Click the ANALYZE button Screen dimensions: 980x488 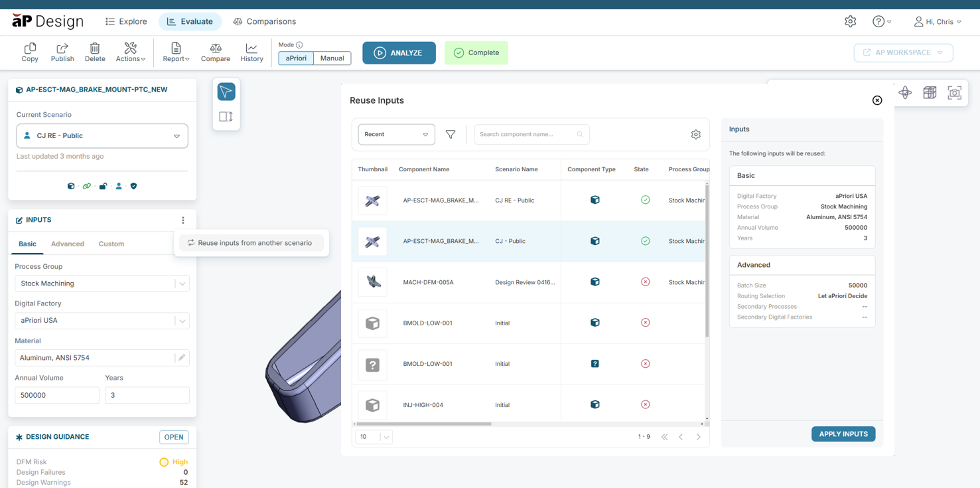tap(399, 53)
